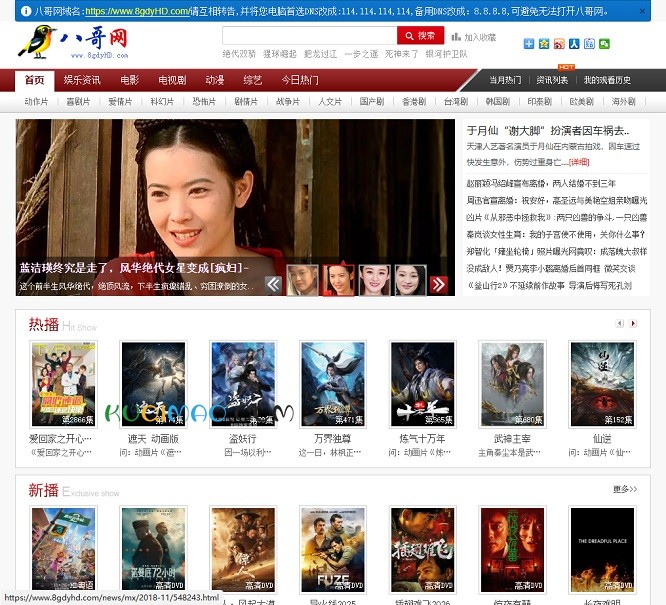Image resolution: width=666 pixels, height=605 pixels.
Task: Select 动作片 category
Action: pyautogui.click(x=36, y=102)
